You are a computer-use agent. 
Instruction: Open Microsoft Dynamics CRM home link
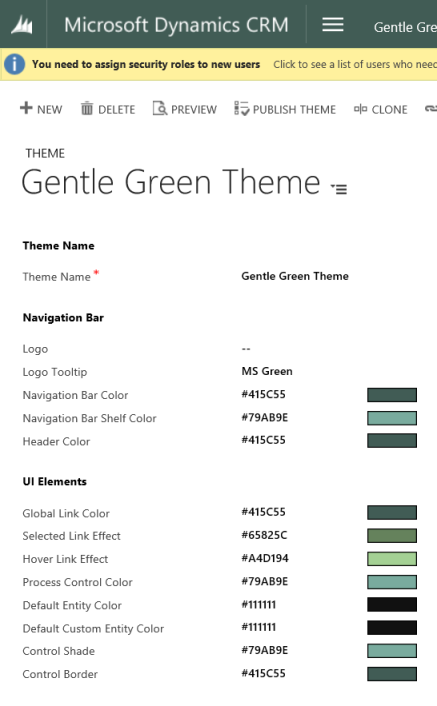176,25
